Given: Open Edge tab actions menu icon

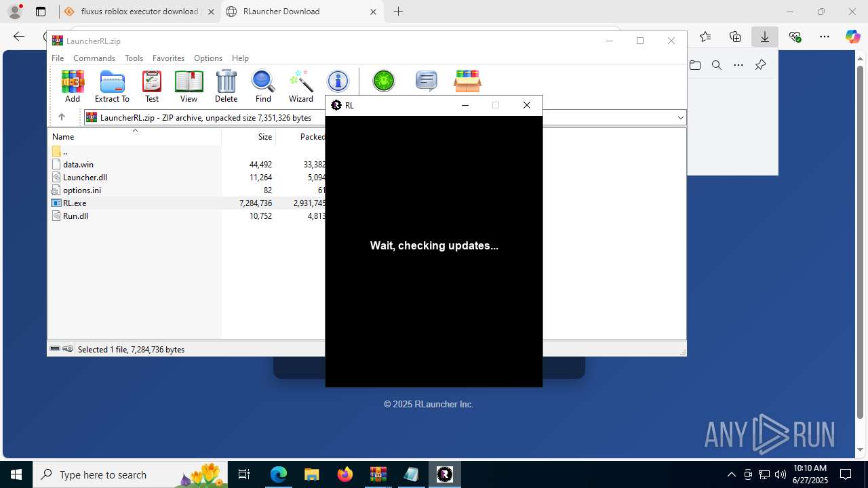Looking at the screenshot, I should pyautogui.click(x=41, y=12).
